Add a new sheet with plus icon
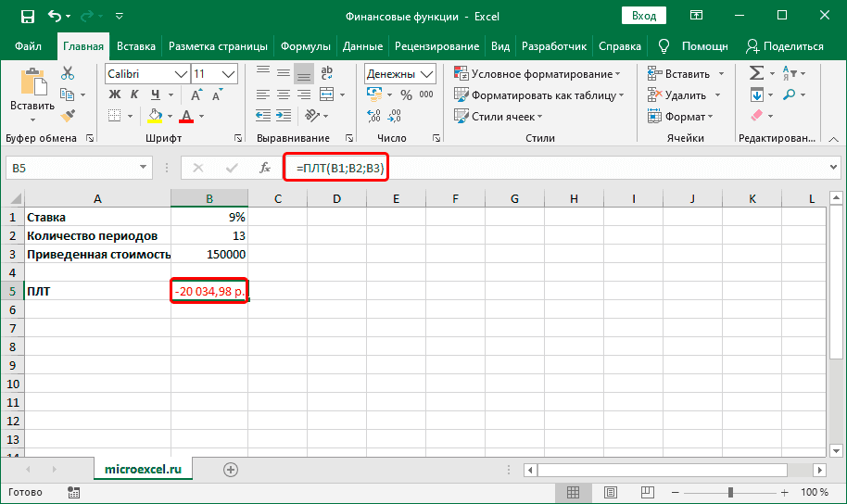 point(231,470)
